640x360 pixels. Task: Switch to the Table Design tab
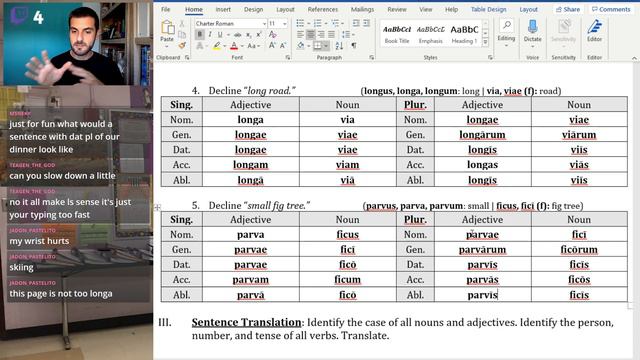[488, 9]
